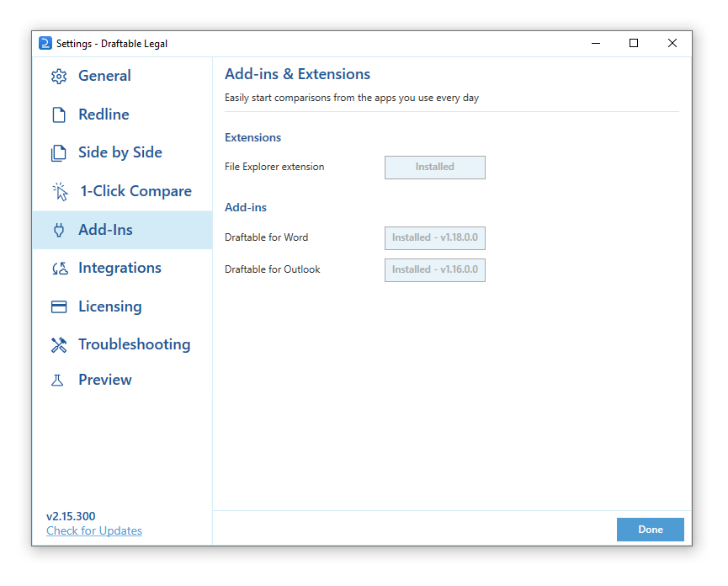This screenshot has width=728, height=586.
Task: Click the 'File Explorer extension' label
Action: click(x=274, y=167)
